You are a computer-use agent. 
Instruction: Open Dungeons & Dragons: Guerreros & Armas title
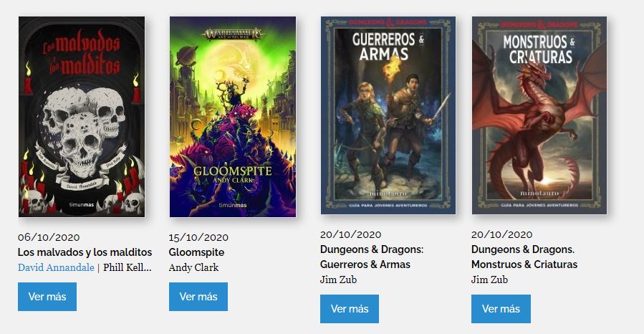(x=372, y=257)
